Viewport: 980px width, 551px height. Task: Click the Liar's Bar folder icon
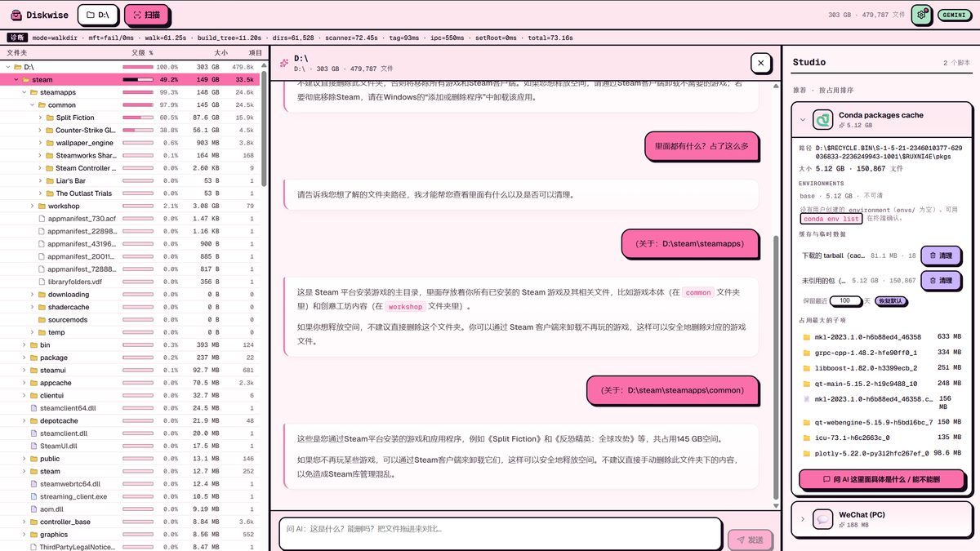tap(50, 180)
